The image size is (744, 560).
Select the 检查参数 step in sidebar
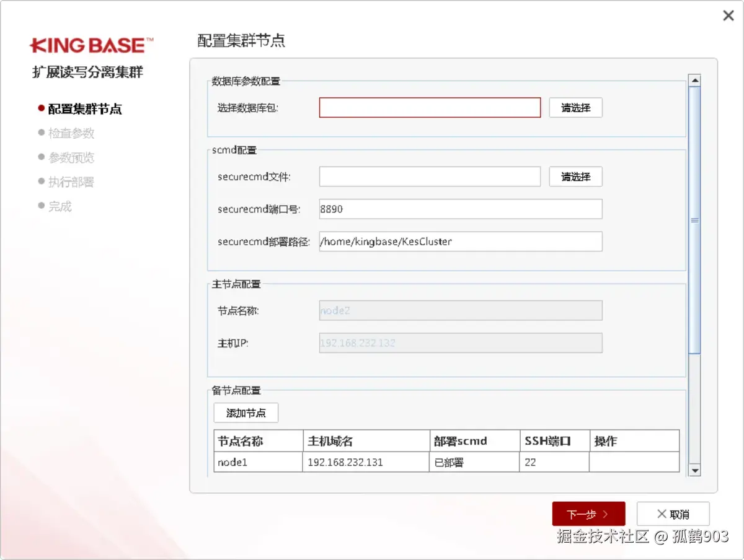point(71,133)
